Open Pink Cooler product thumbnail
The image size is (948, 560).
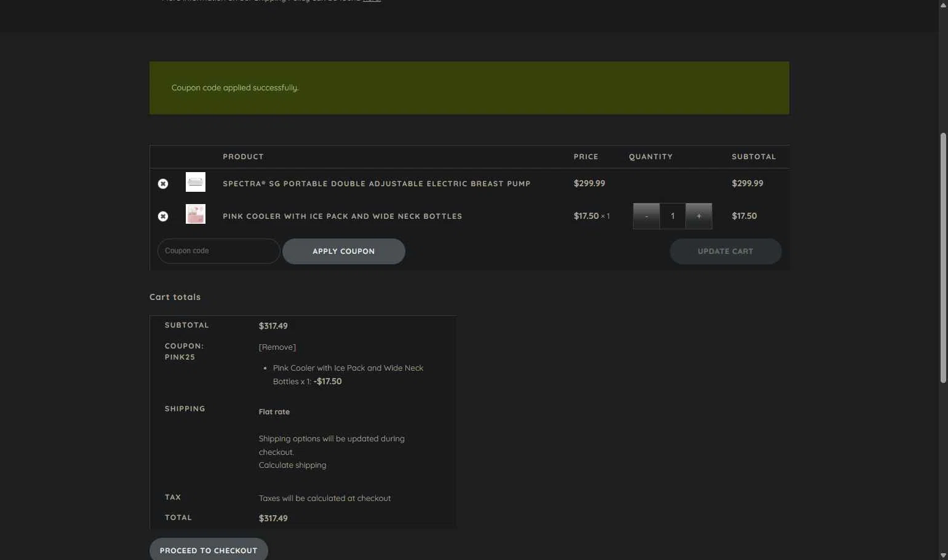[196, 214]
